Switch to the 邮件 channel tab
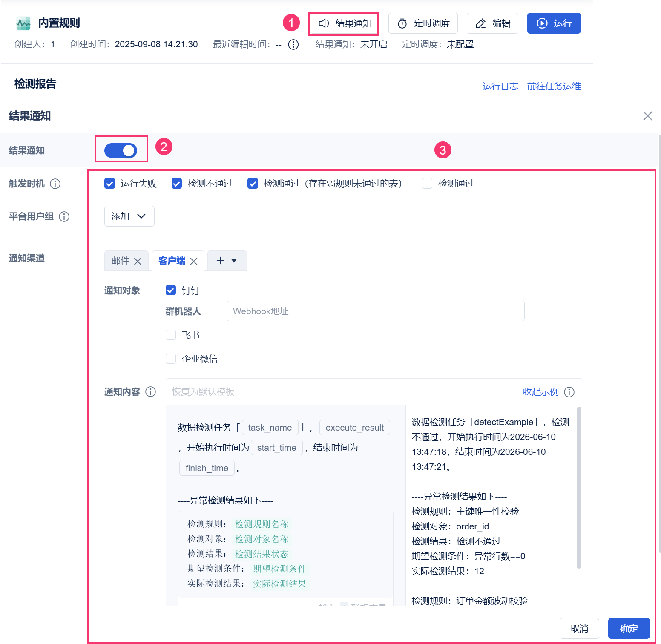The height and width of the screenshot is (644, 661). pos(121,261)
